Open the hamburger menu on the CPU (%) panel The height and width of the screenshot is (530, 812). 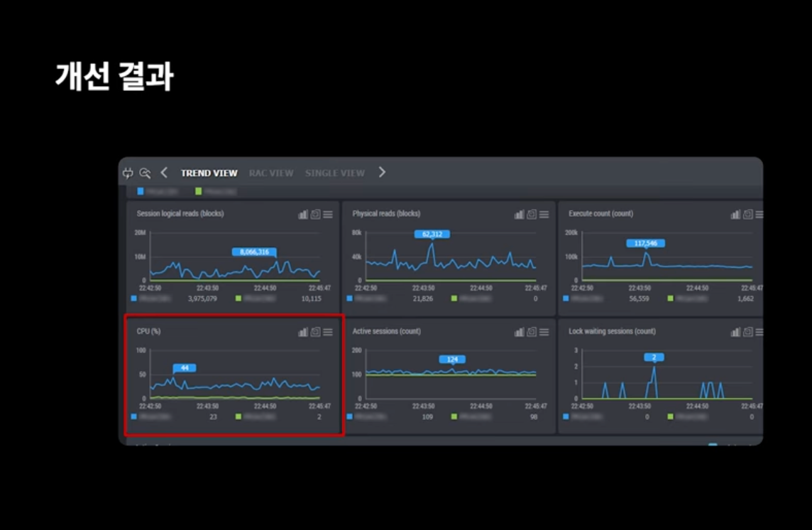click(x=328, y=332)
